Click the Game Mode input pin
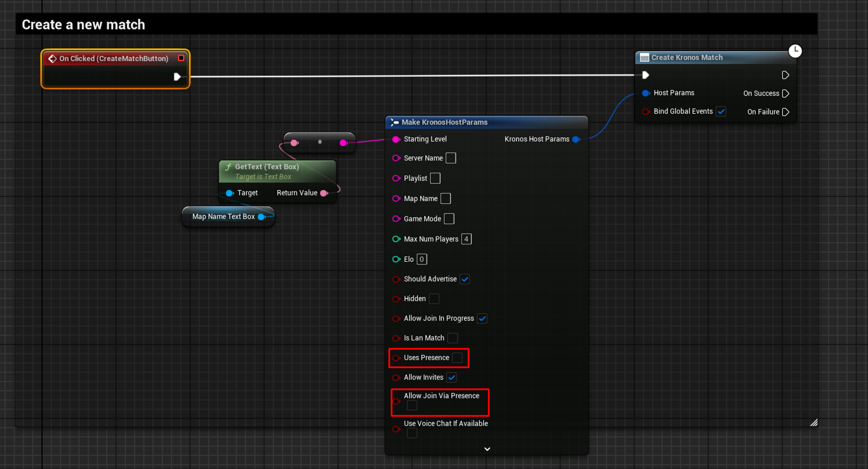The image size is (868, 469). (x=396, y=219)
